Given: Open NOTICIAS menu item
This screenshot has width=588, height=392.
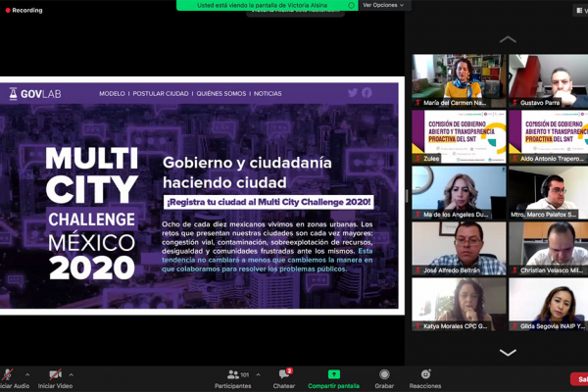Looking at the screenshot, I should (268, 93).
